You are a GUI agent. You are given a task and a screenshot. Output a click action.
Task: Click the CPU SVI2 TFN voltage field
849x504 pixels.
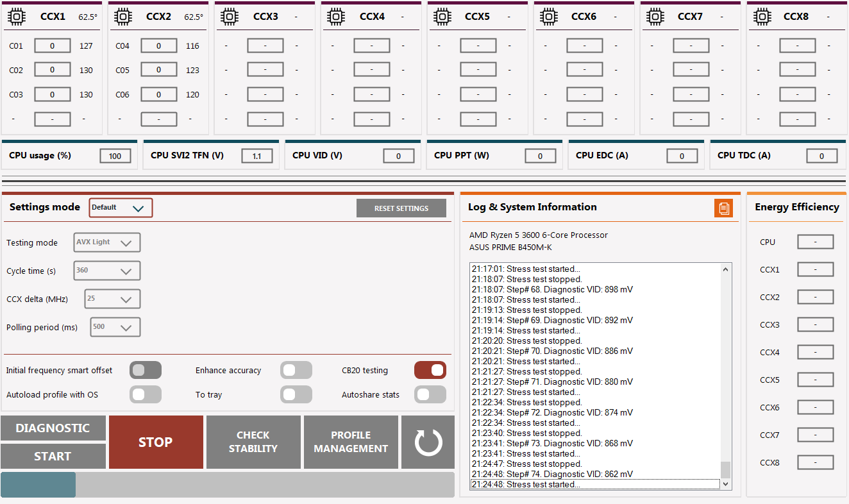coord(257,156)
